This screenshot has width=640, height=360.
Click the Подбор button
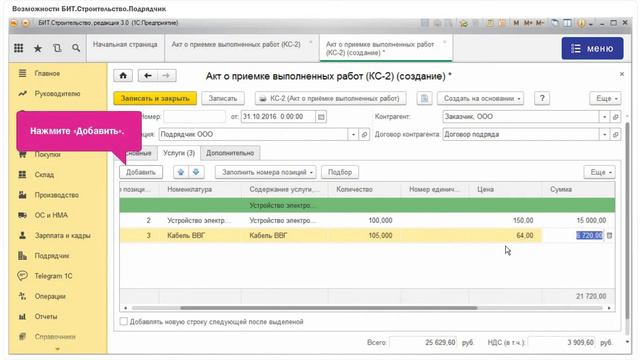pos(340,172)
